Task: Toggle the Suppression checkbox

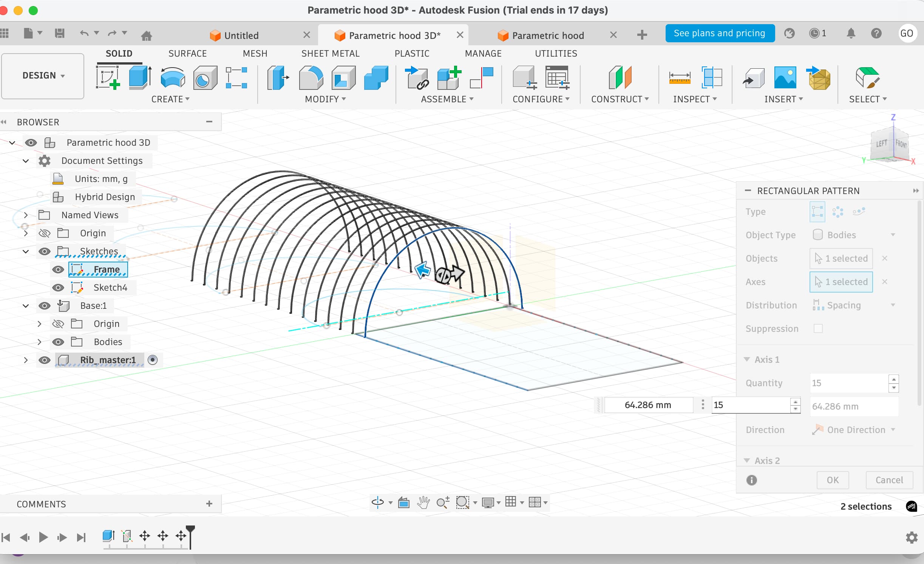Action: point(818,328)
